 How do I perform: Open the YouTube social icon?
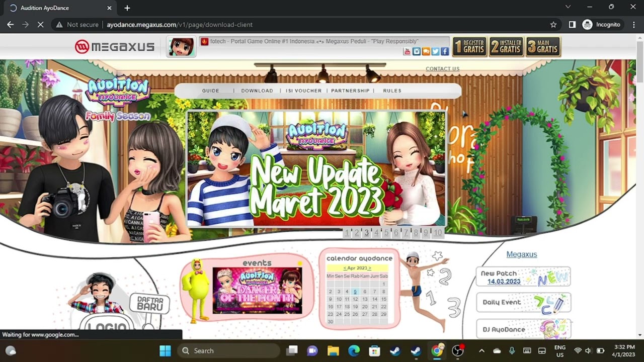pos(407,51)
